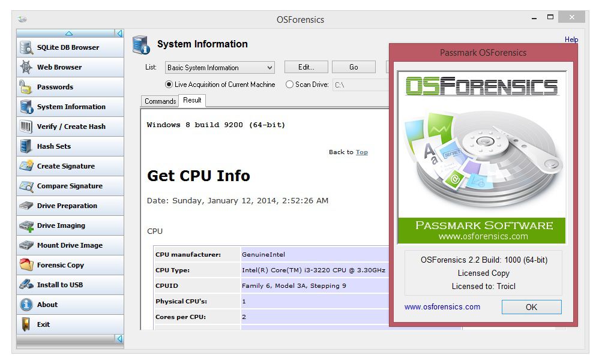The image size is (599, 364).
Task: Click the Mount Drive Image icon
Action: [x=26, y=245]
